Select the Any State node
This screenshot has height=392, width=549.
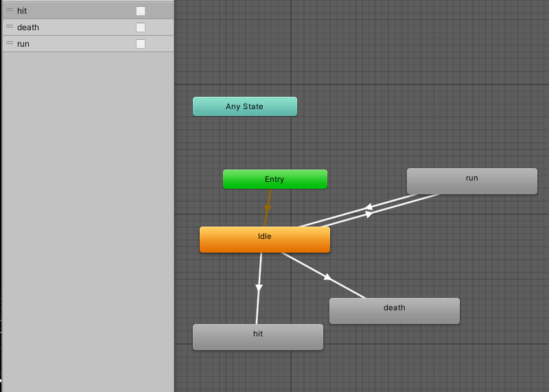point(244,106)
